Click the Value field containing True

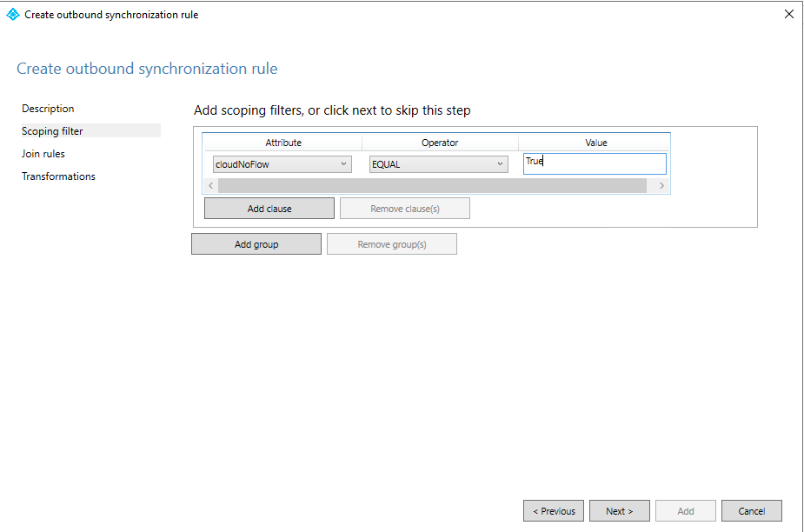click(x=595, y=163)
